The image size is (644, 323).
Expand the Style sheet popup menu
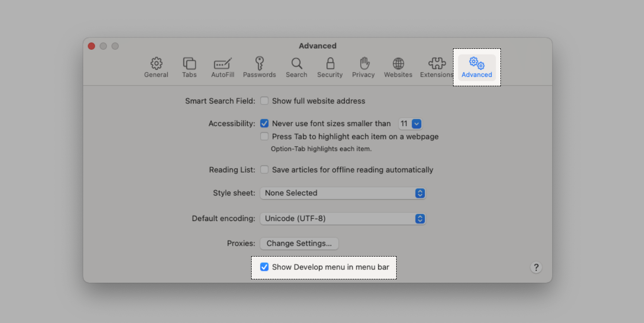[x=343, y=193]
